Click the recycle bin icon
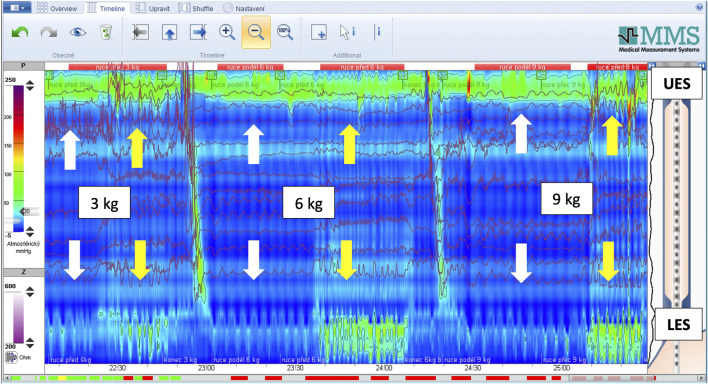Viewport: 708px width, 384px height. 106,32
